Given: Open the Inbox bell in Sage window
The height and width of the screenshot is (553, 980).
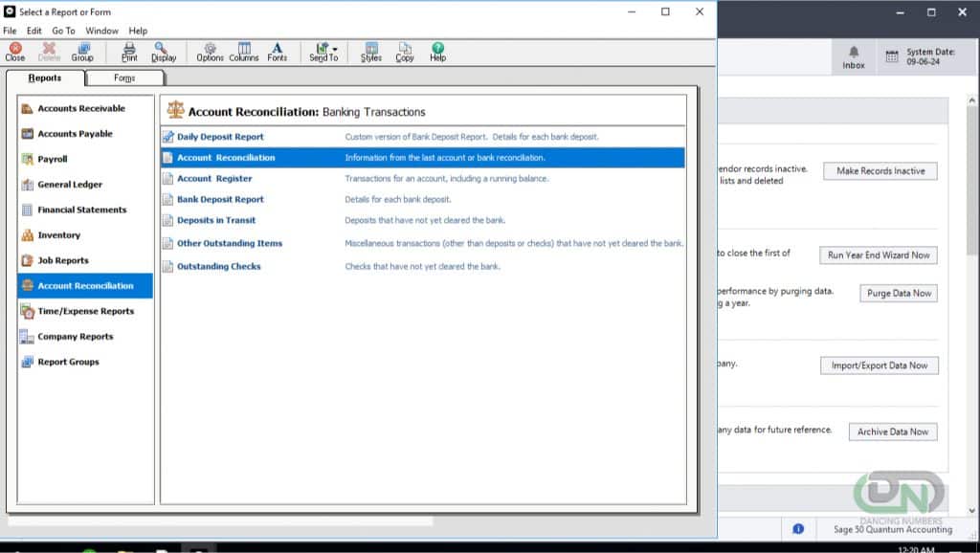Looking at the screenshot, I should (x=854, y=56).
